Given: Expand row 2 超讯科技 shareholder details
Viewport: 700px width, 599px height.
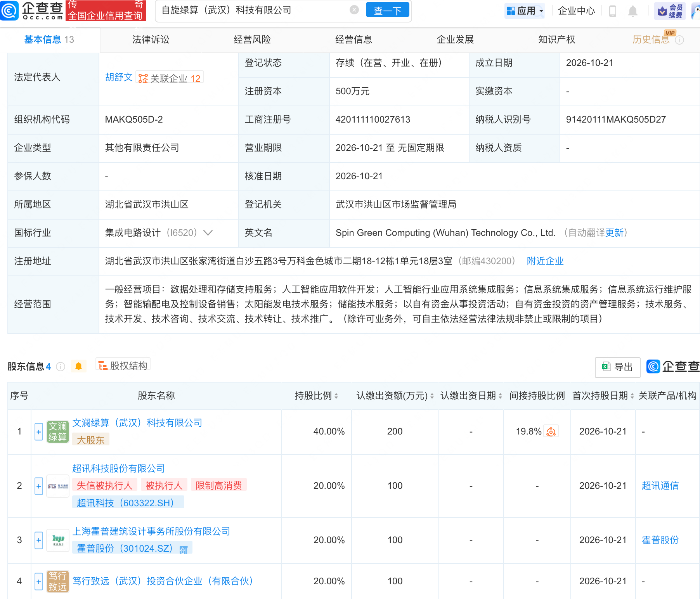Looking at the screenshot, I should [39, 486].
